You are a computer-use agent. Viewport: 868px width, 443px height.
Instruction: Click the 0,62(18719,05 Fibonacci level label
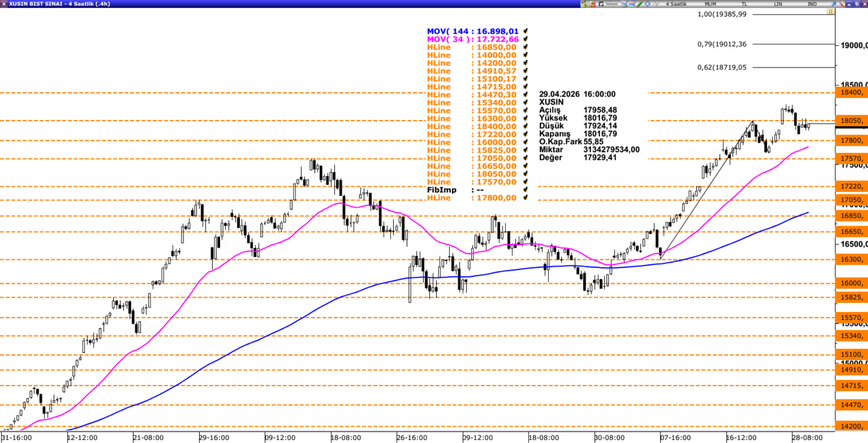[x=722, y=67]
